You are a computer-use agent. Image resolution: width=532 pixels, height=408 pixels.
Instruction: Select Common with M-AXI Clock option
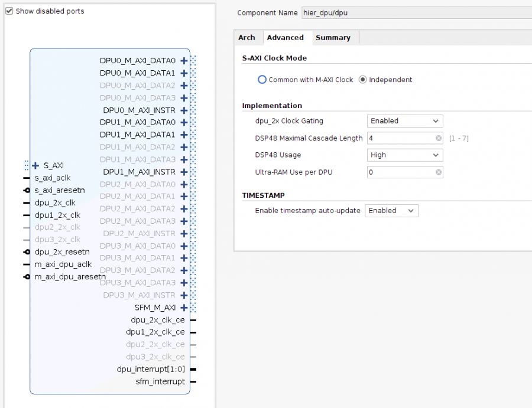click(262, 80)
